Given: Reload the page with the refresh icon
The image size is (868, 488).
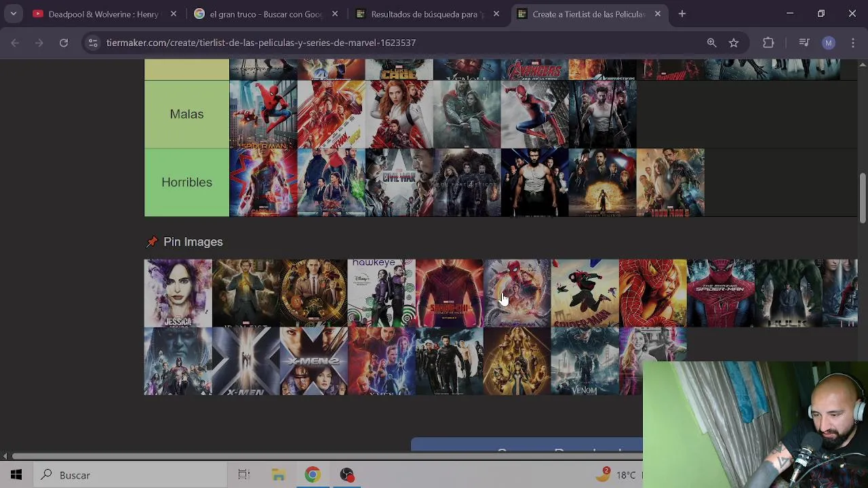Looking at the screenshot, I should pyautogui.click(x=63, y=43).
